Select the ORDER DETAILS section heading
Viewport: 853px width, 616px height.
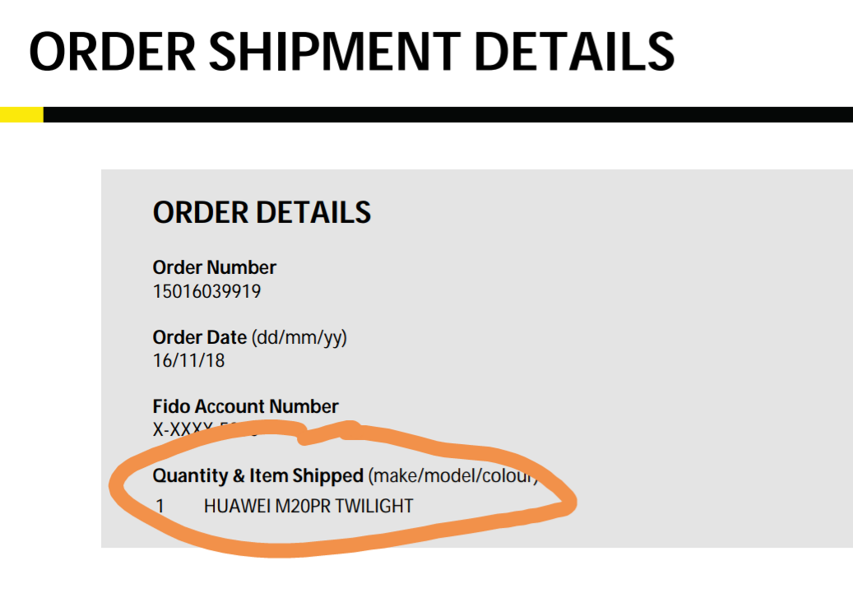[x=262, y=213]
